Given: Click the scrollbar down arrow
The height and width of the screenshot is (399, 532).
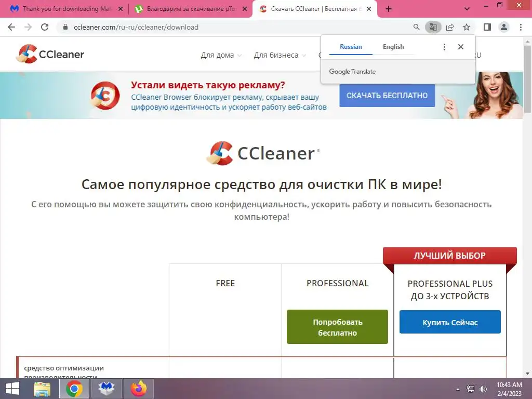Looking at the screenshot, I should click(x=527, y=374).
